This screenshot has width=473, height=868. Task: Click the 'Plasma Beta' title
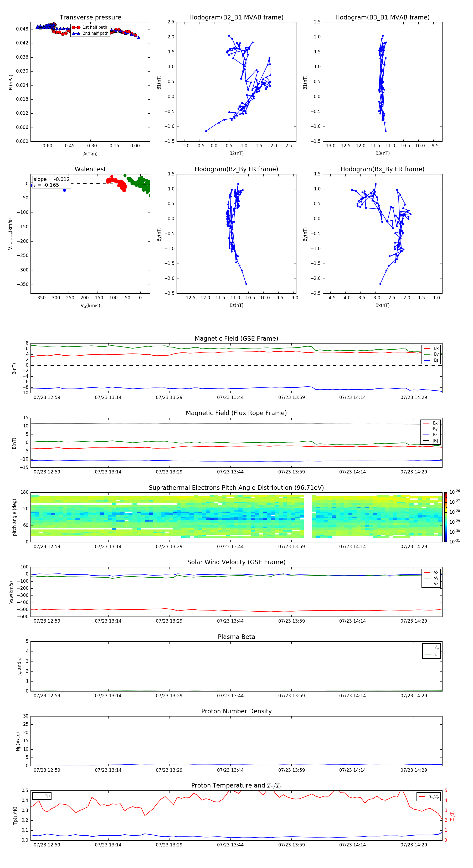[x=236, y=637]
